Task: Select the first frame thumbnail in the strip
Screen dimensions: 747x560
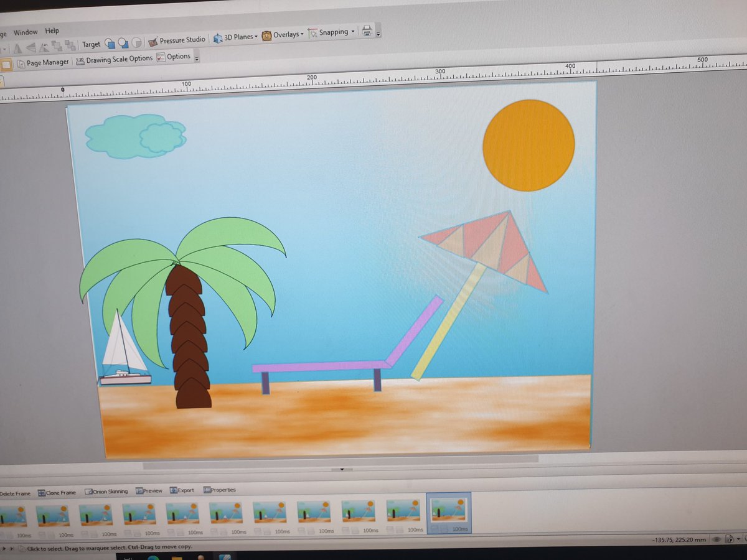Action: click(12, 515)
